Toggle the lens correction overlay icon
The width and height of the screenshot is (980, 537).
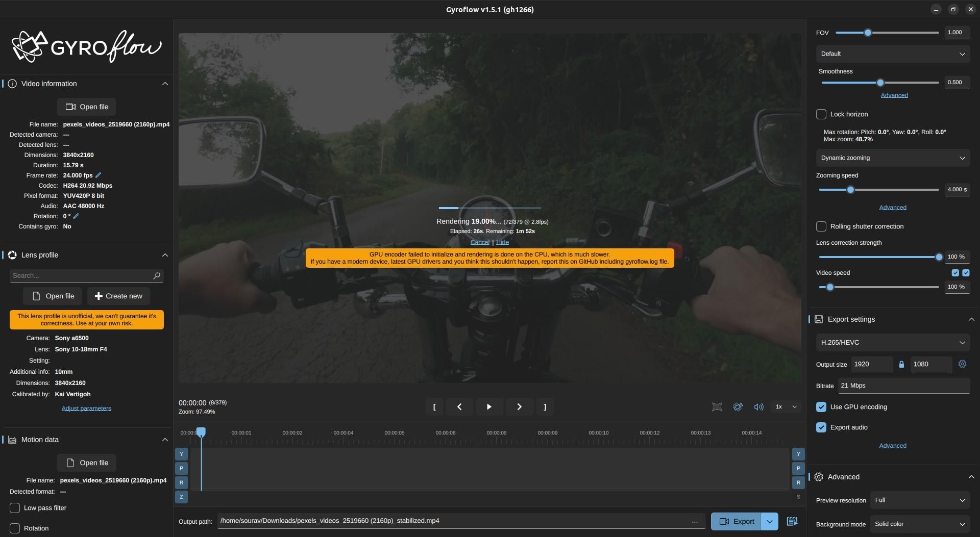[x=717, y=407]
